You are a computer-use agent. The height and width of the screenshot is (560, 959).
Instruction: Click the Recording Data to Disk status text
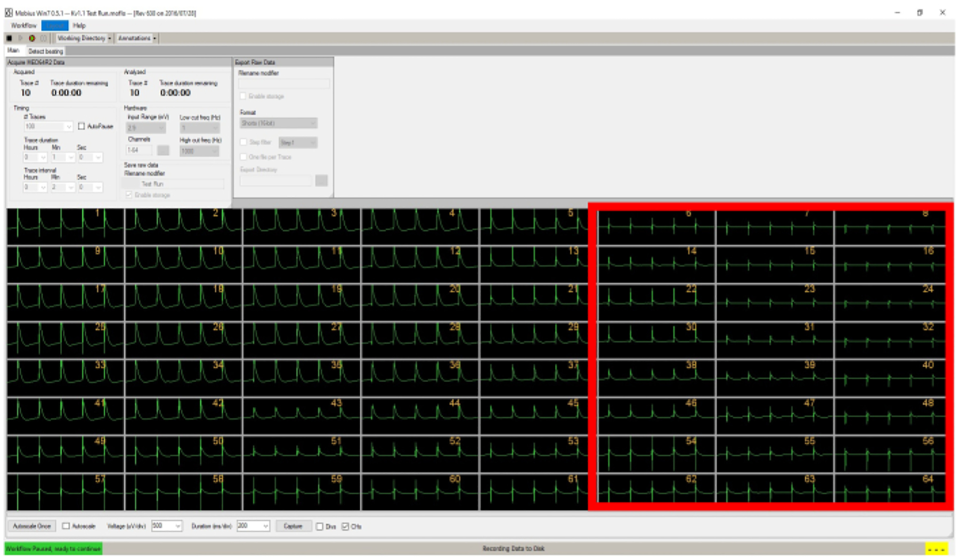(x=513, y=548)
